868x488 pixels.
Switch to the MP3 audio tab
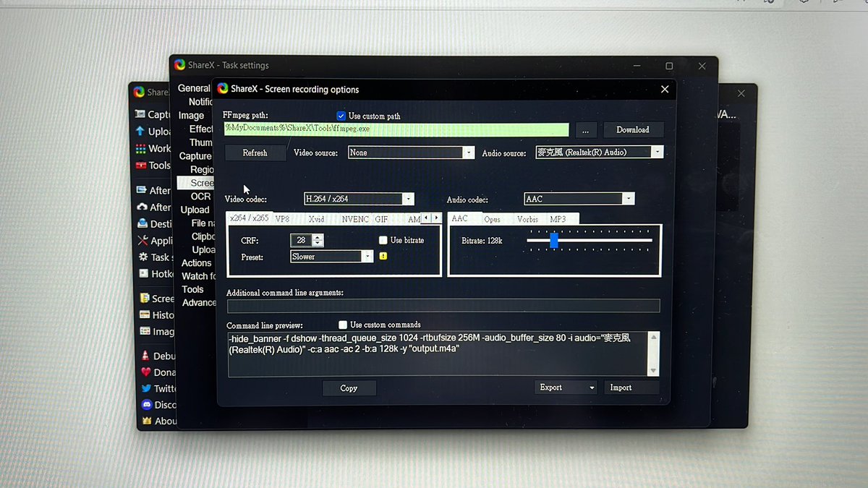(558, 219)
